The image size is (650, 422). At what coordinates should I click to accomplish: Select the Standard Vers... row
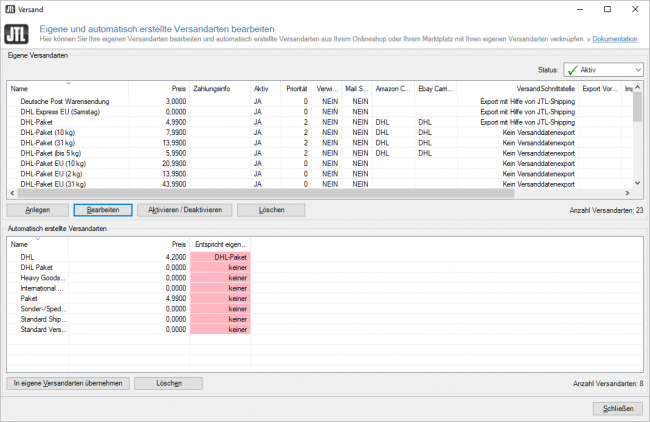(129, 330)
